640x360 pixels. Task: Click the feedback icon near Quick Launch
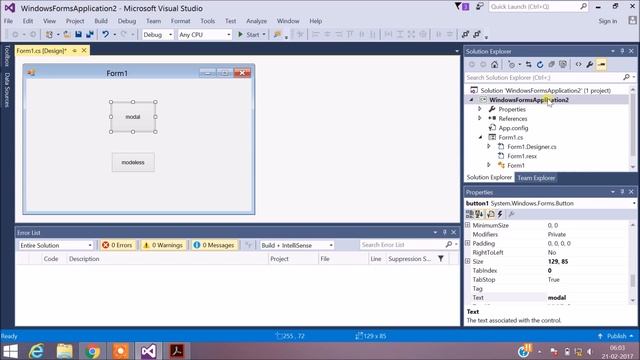(480, 6)
